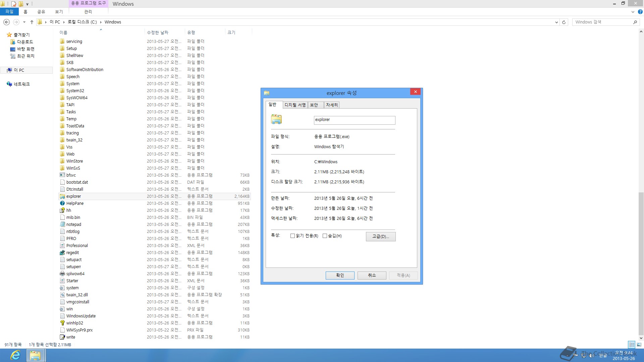Check the hidden (숨김) attribute checkbox
Viewport: 644px width, 362px height.
[x=325, y=236]
